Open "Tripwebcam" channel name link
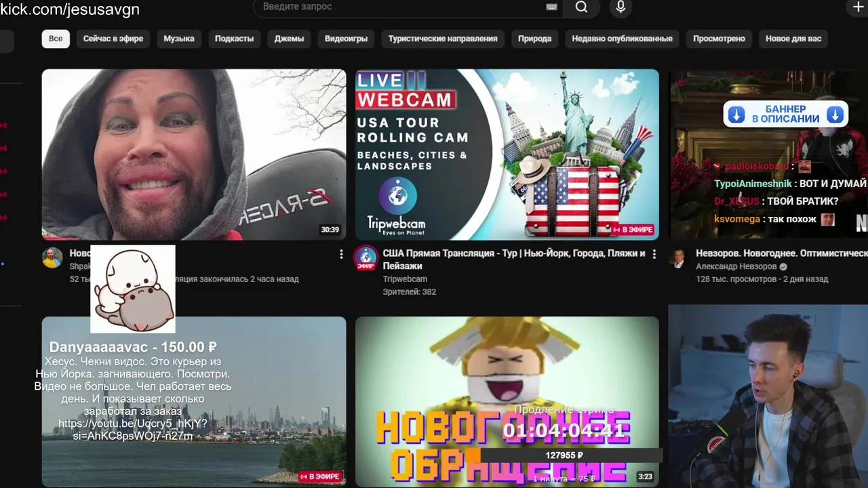The width and height of the screenshot is (868, 488). pyautogui.click(x=405, y=279)
